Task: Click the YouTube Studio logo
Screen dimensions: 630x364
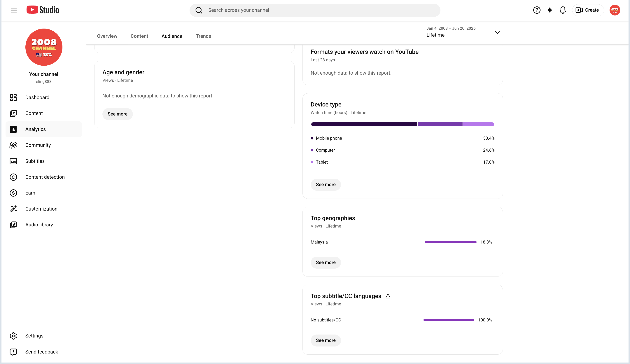Action: click(x=43, y=10)
